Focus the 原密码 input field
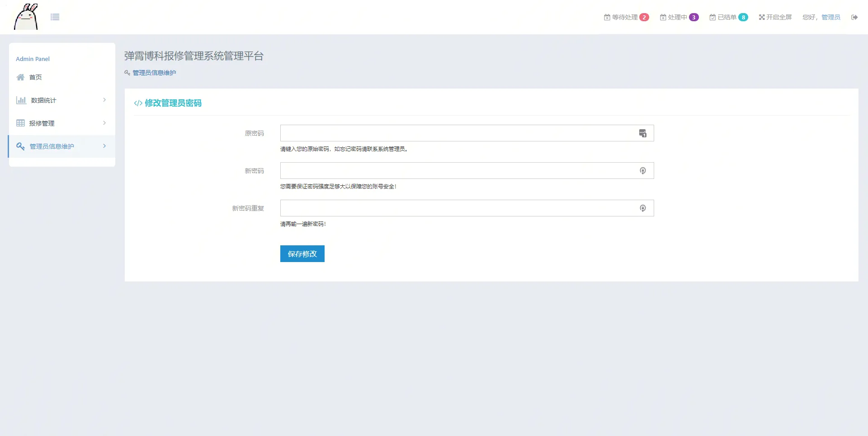Viewport: 868px width, 436px height. coord(457,133)
